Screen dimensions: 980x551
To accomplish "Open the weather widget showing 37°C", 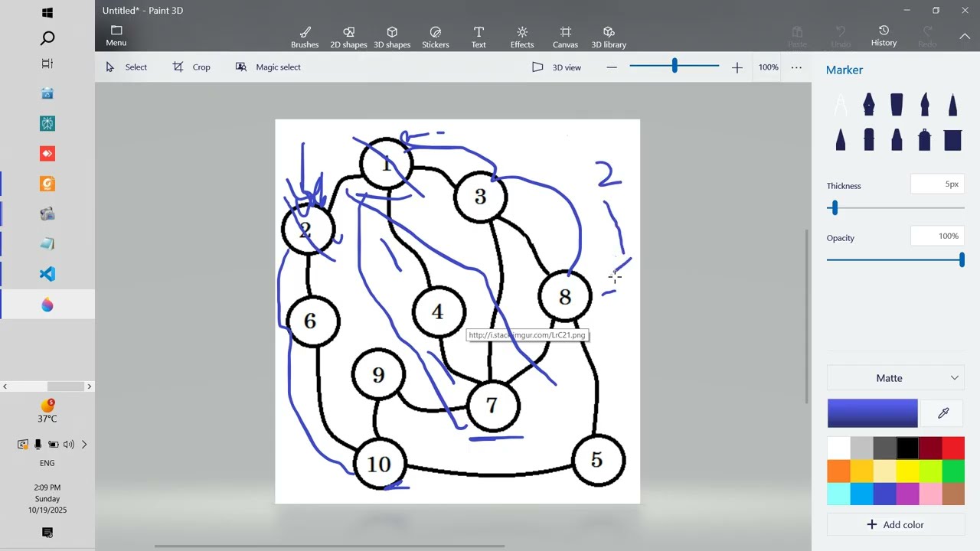I will coord(47,411).
